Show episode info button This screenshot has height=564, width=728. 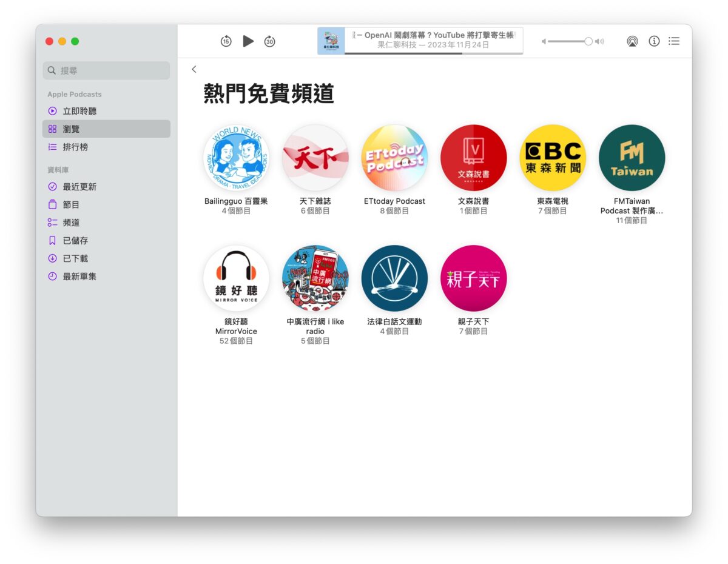[x=654, y=41]
